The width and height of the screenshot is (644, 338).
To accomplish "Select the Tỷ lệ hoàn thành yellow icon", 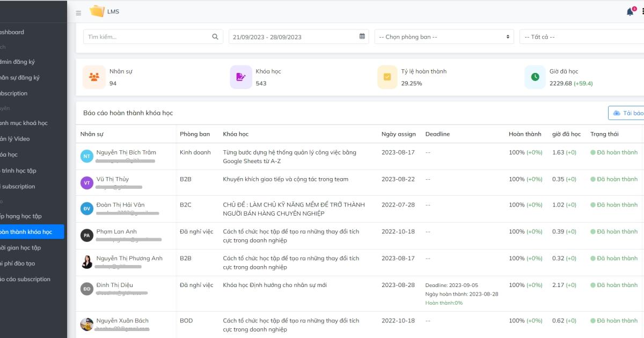I will pos(387,77).
